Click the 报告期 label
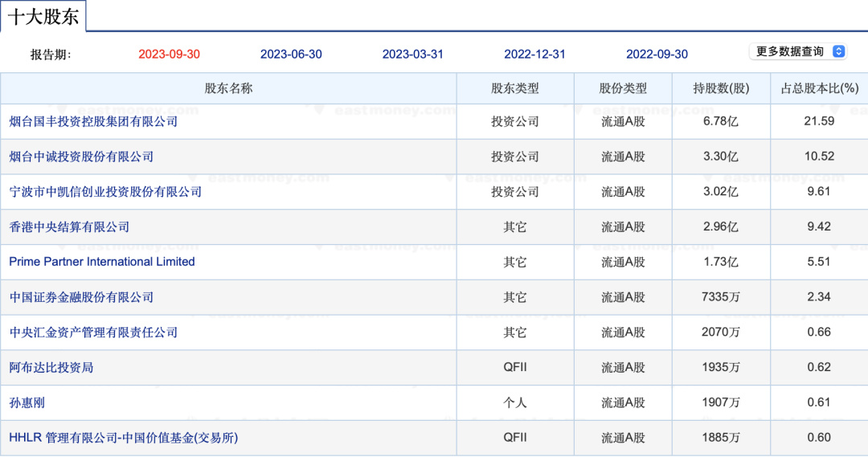This screenshot has width=868, height=457. click(x=51, y=55)
